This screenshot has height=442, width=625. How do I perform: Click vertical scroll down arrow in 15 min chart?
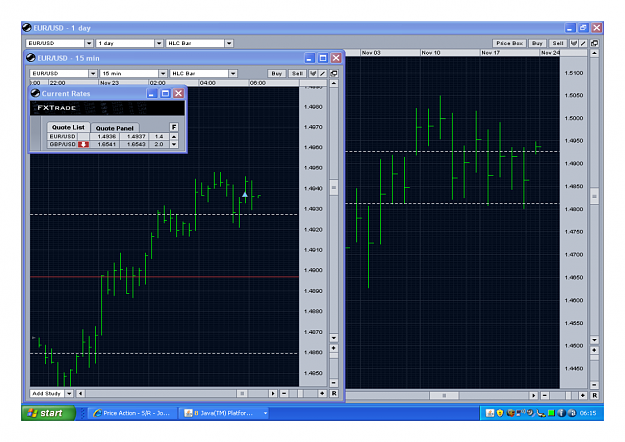click(334, 338)
